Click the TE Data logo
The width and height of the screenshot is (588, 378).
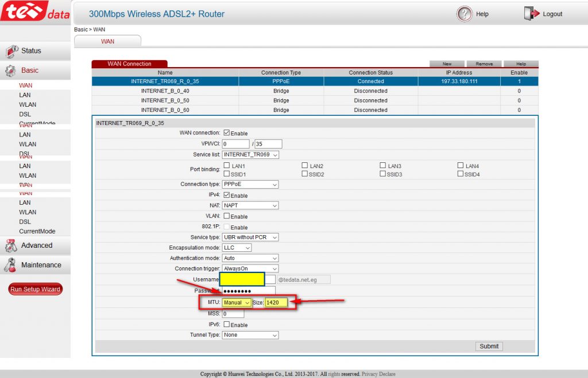point(35,11)
